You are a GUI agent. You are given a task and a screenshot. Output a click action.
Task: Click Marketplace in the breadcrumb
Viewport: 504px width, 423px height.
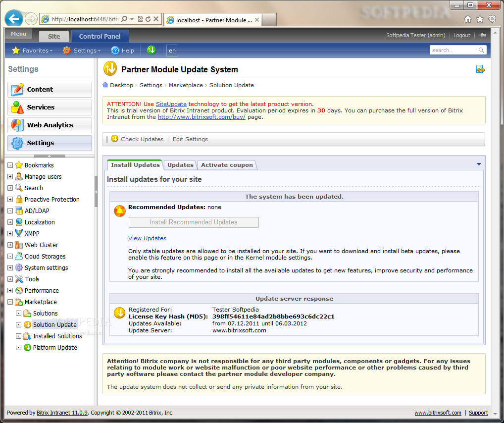(186, 85)
